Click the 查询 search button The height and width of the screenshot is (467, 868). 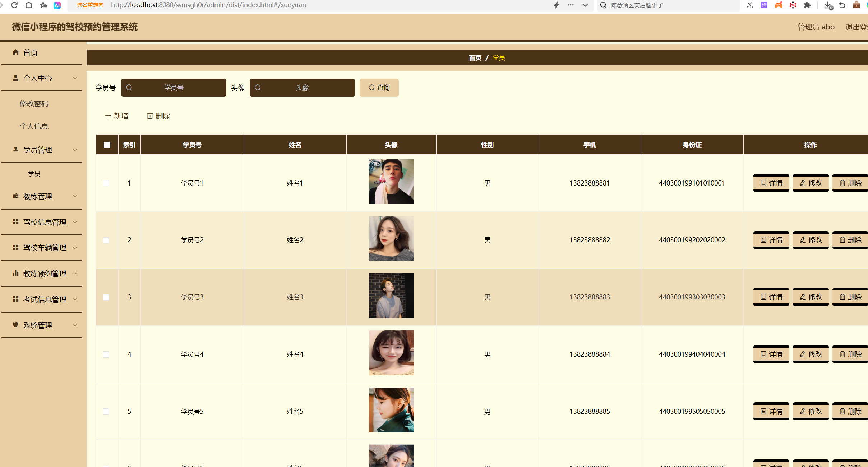(x=379, y=87)
